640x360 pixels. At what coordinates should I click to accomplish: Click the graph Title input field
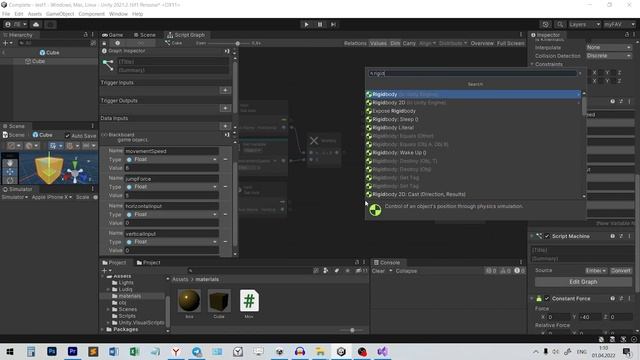[x=173, y=62]
